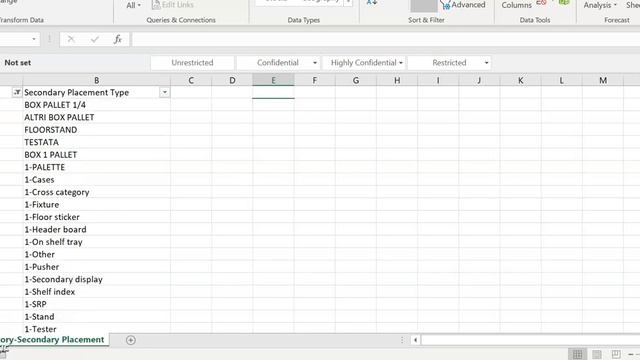Click the Cancel X icon in formula bar
This screenshot has height=360, width=640.
pos(71,39)
